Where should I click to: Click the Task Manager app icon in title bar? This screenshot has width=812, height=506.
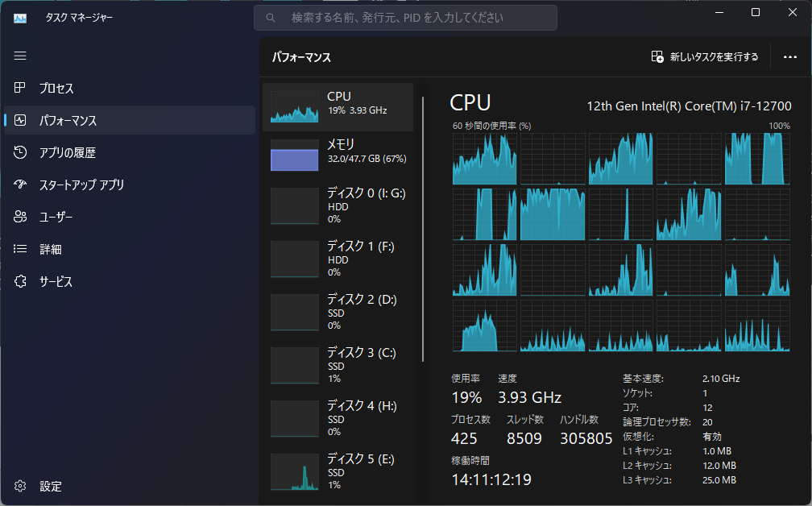20,18
